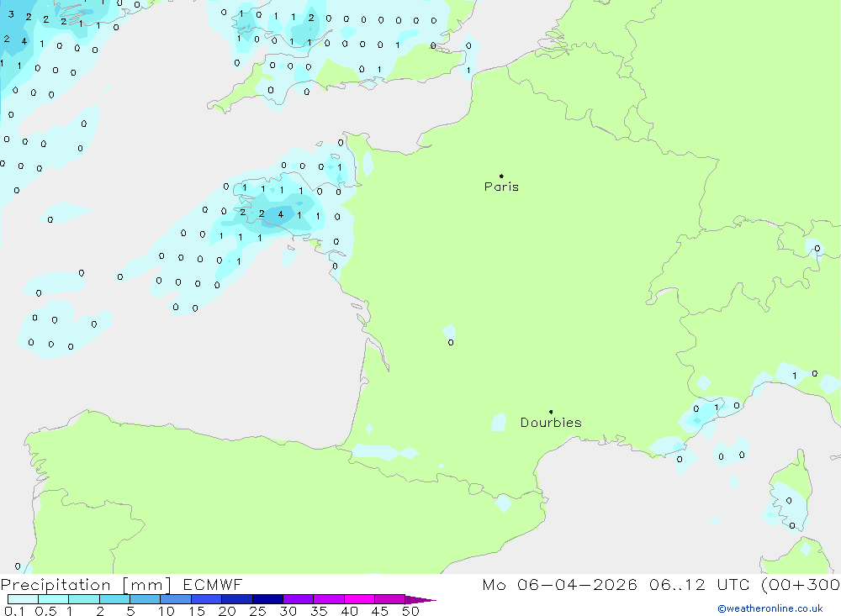Click the legend value 50
Screen dimensions: 841x616
410,611
